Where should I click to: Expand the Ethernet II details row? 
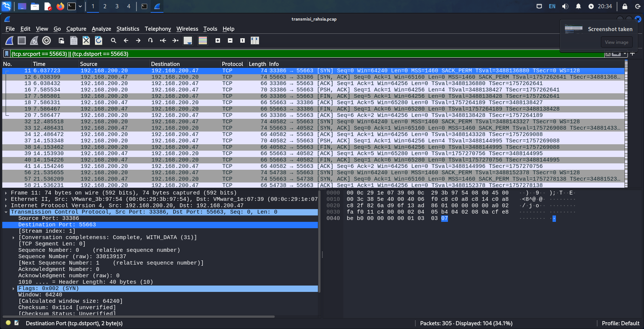click(6, 199)
